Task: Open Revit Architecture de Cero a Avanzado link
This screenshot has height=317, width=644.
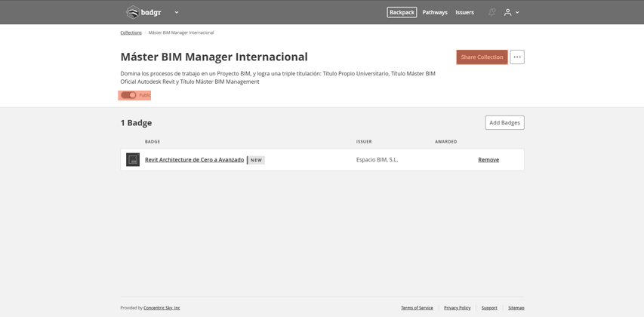Action: point(194,160)
